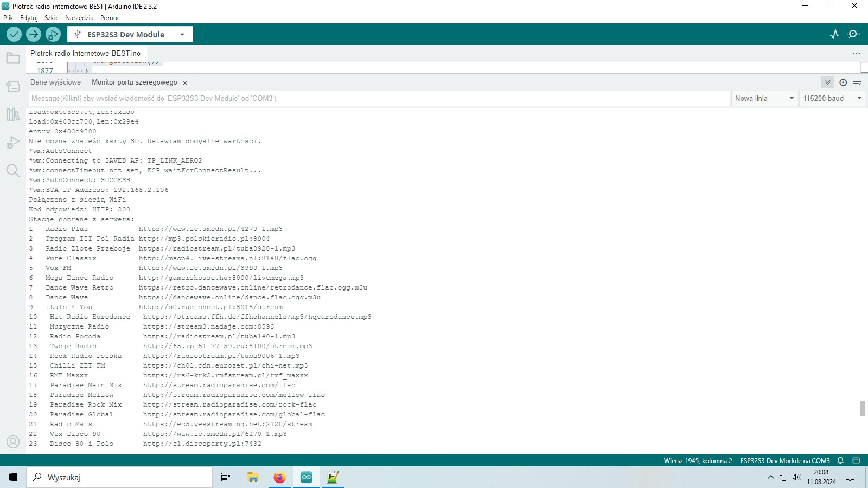This screenshot has width=868, height=488.
Task: Click the Hit Radio Eurodance line
Action: pos(200,317)
